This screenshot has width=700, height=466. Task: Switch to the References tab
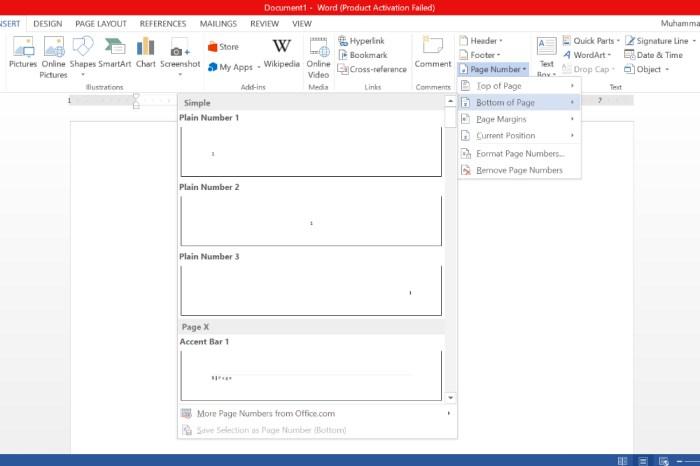tap(163, 24)
